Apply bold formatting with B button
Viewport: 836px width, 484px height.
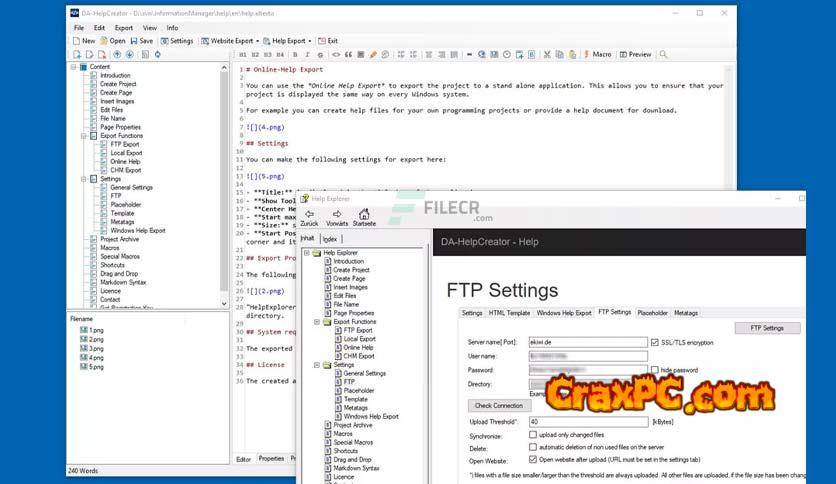click(295, 54)
